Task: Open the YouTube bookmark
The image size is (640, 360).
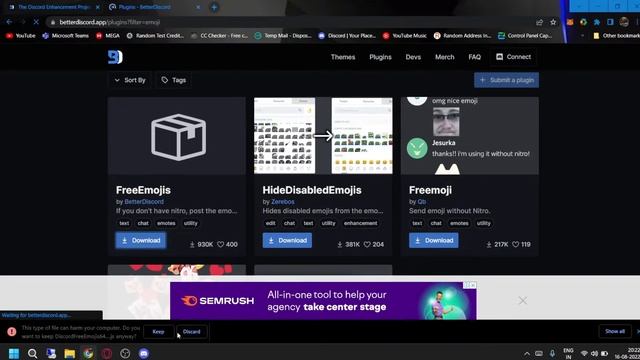Action: pos(20,36)
